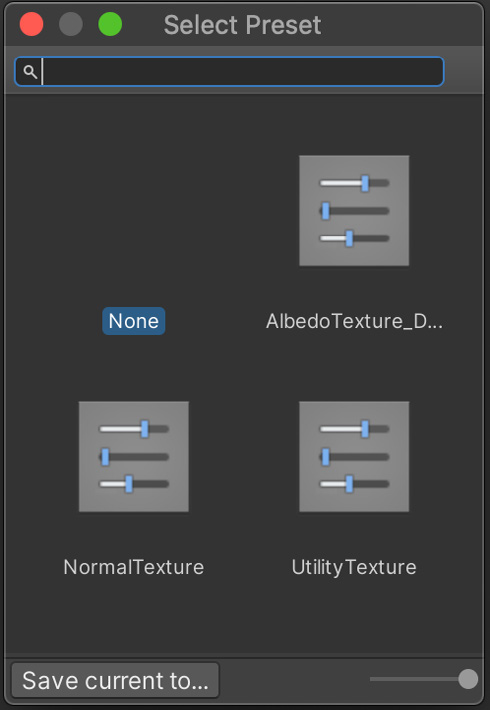Click the green zoom window button

[x=110, y=24]
